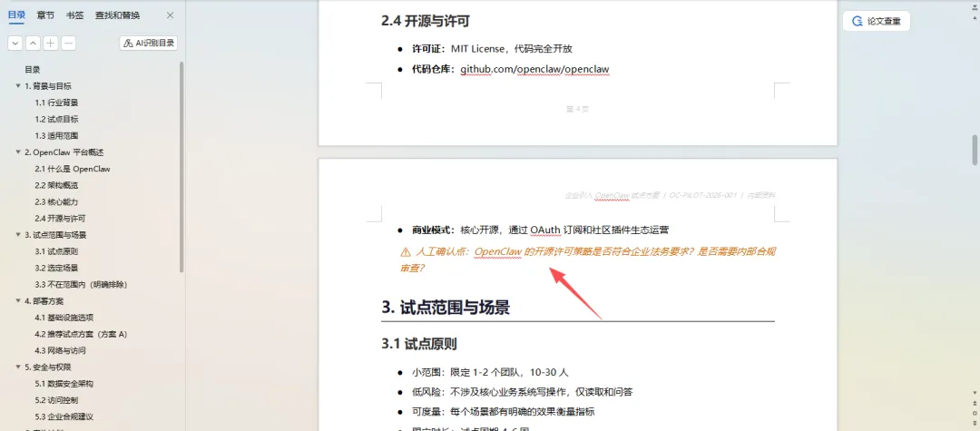Click the '商业模式' bullet line
The width and height of the screenshot is (980, 431).
click(540, 230)
